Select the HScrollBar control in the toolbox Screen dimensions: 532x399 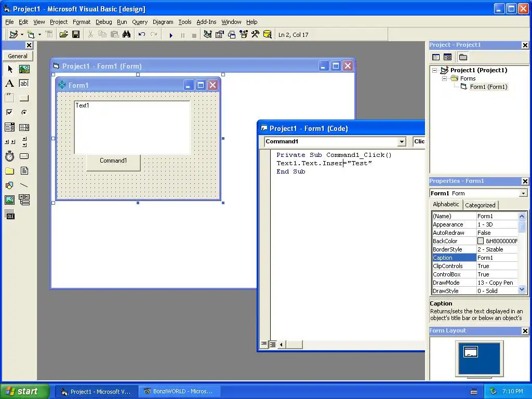pos(10,142)
